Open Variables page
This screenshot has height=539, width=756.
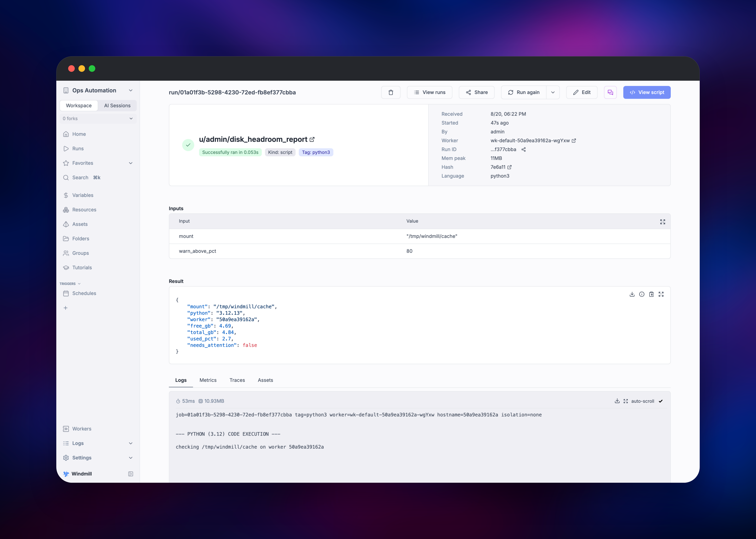tap(98, 195)
